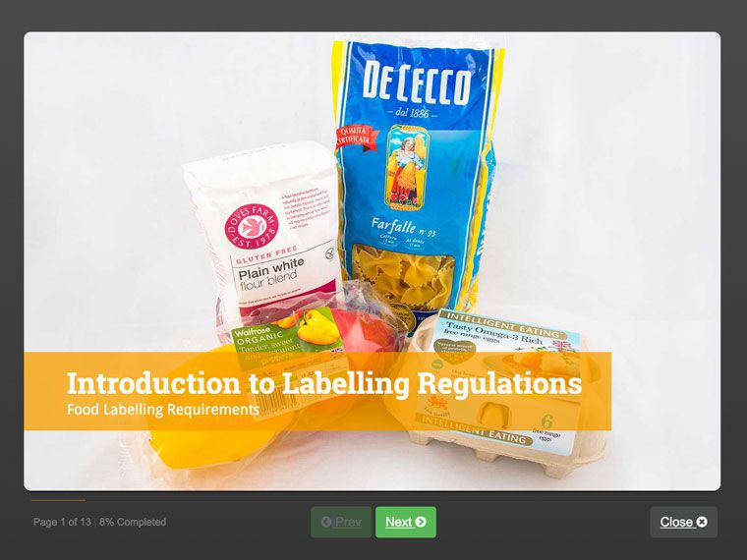Click the Page 1 of 13 indicator

(x=62, y=522)
